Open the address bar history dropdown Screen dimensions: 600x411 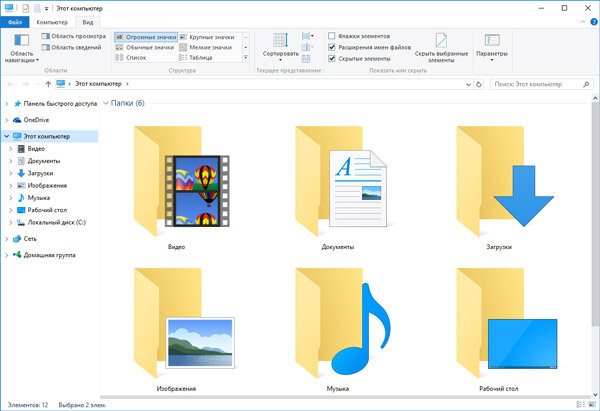click(468, 84)
